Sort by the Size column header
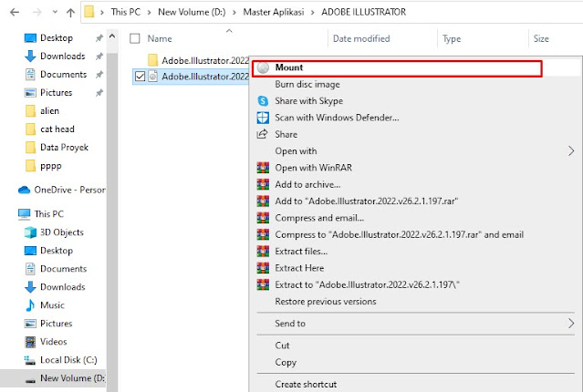This screenshot has width=583, height=392. coord(541,38)
